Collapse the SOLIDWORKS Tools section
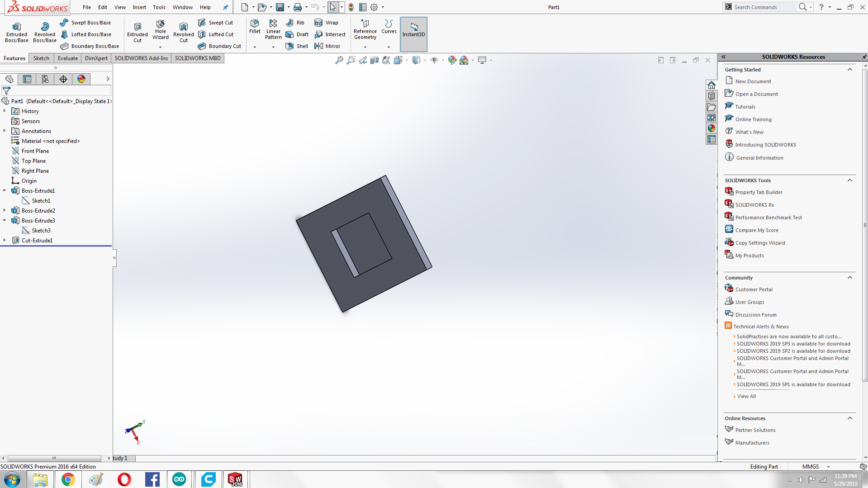 click(x=850, y=180)
